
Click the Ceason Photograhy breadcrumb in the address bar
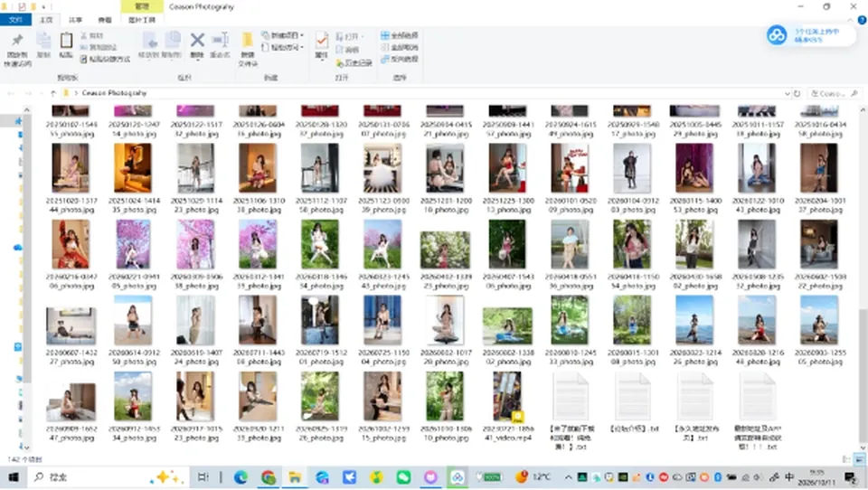115,93
